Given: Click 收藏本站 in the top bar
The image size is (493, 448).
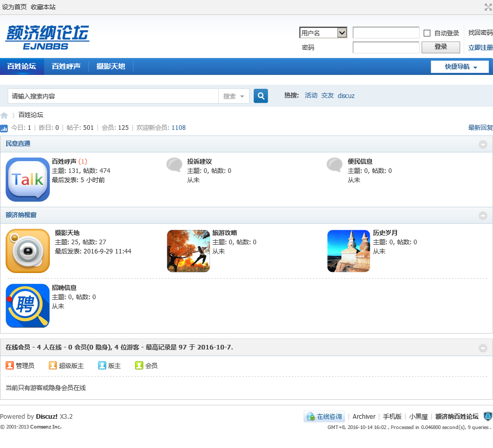Looking at the screenshot, I should click(x=43, y=7).
